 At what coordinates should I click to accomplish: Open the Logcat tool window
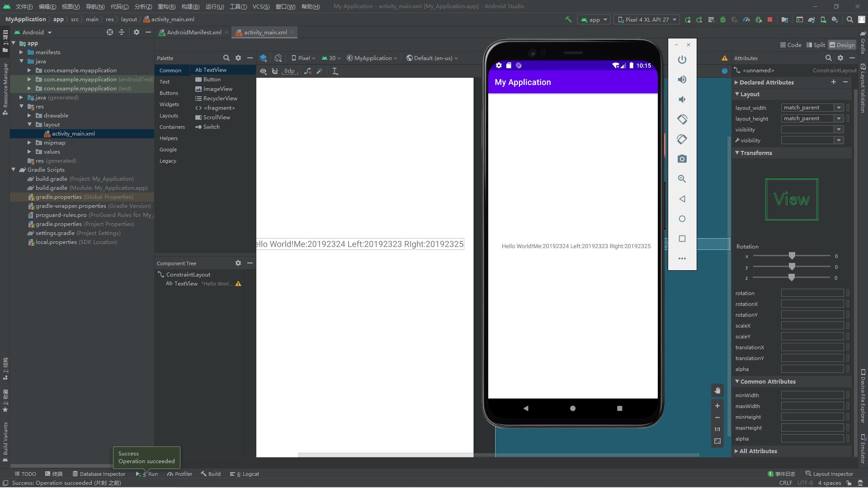pyautogui.click(x=245, y=474)
